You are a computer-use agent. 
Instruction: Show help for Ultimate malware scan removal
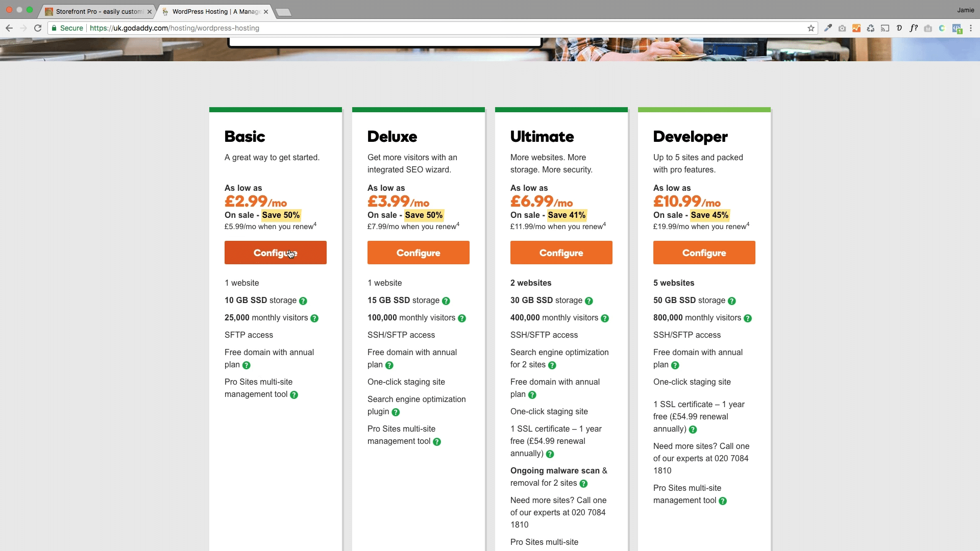click(x=583, y=484)
